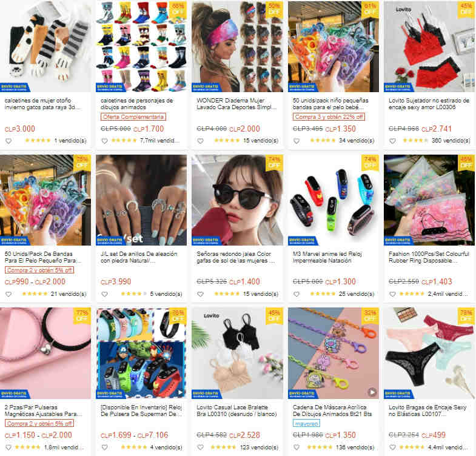476x456 pixels.
Task: Open Lovito Casual Lace Bralette title link
Action: 236,411
